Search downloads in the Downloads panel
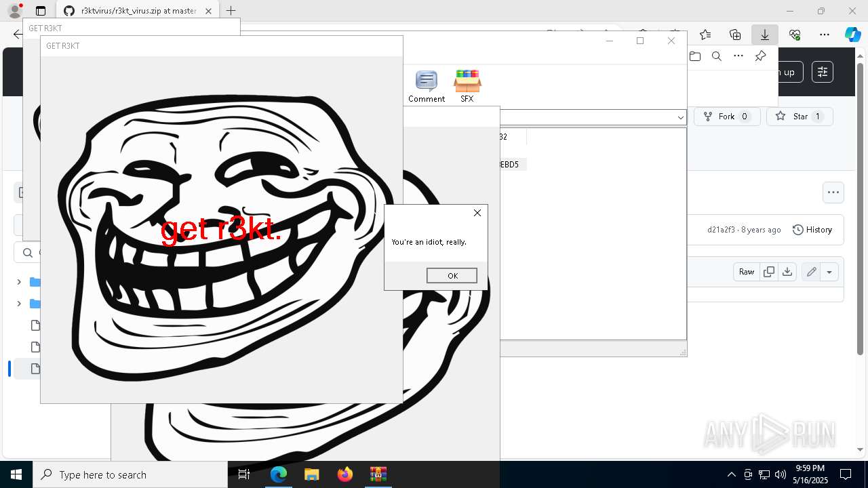Viewport: 868px width, 488px height. (717, 56)
